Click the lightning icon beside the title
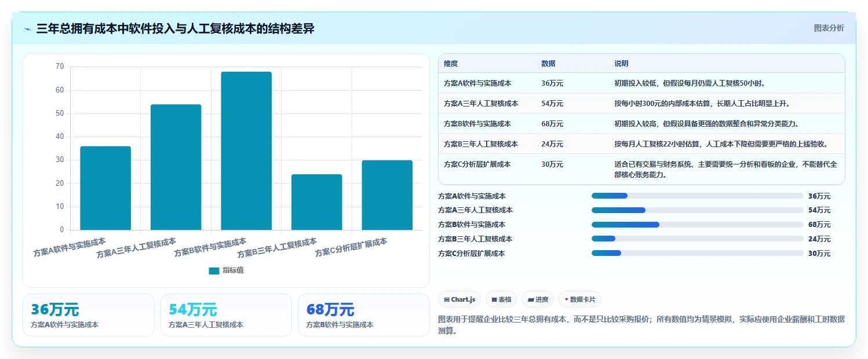 27,29
